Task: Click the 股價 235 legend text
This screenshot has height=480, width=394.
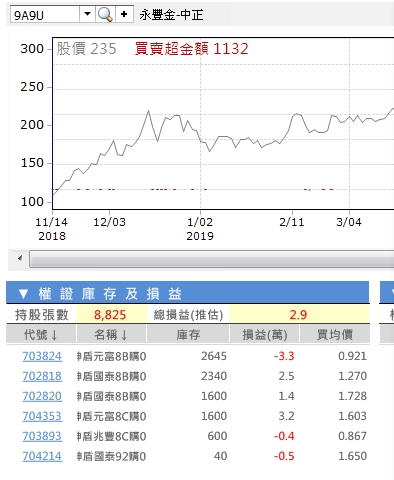Action: pos(86,49)
